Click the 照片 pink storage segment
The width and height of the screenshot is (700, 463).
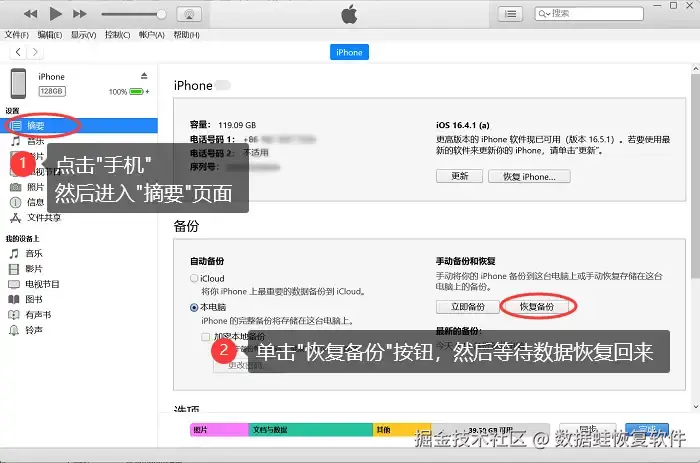[219, 430]
